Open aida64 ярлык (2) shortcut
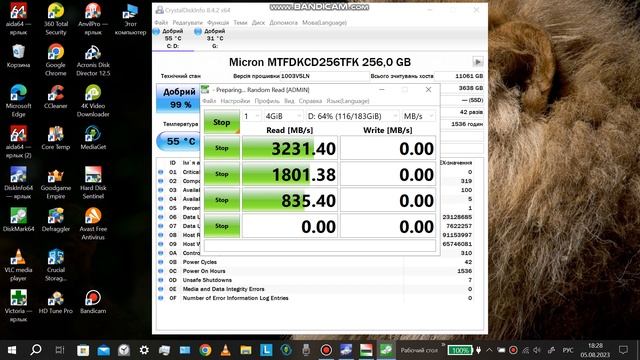 tap(18, 142)
